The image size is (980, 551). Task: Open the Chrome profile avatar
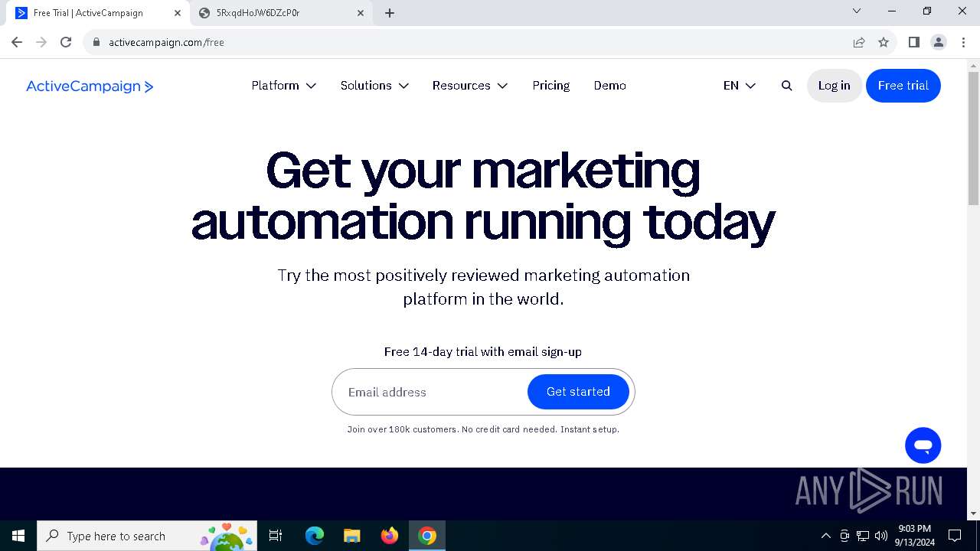[938, 42]
